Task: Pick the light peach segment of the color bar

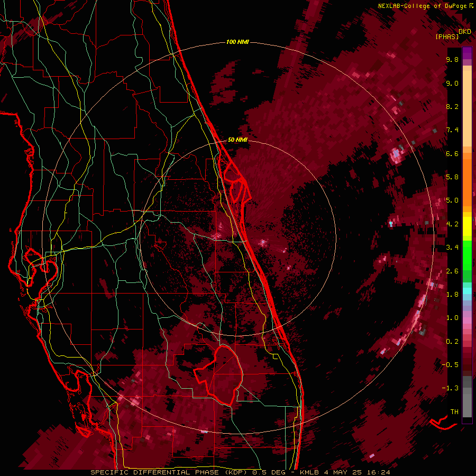Action: [x=467, y=109]
